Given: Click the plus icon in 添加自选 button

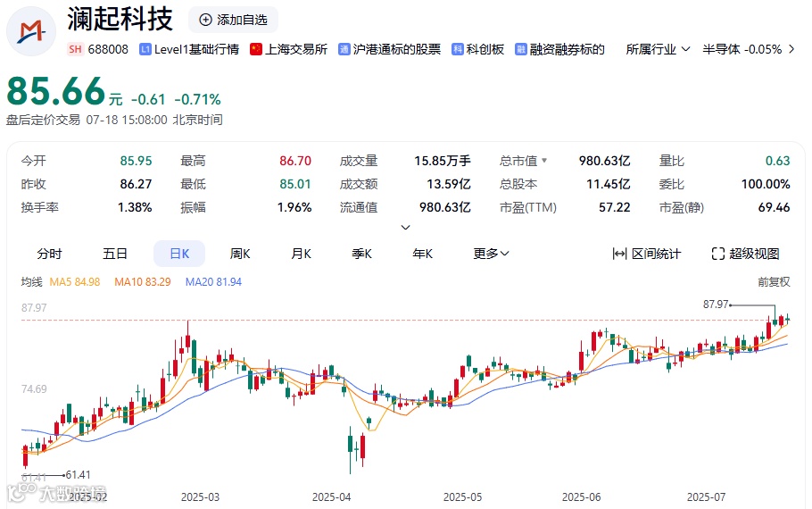Looking at the screenshot, I should click(x=205, y=20).
